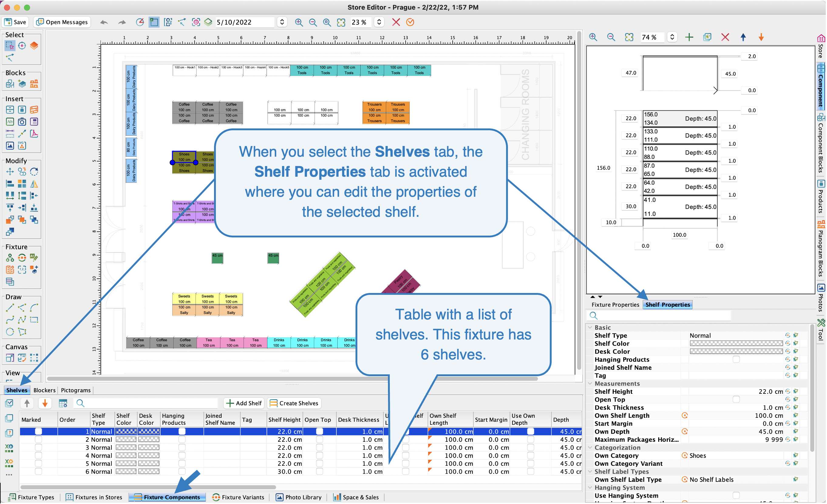This screenshot has width=827, height=504.
Task: Click the Shelves table horizontal scrollbar
Action: click(x=148, y=487)
